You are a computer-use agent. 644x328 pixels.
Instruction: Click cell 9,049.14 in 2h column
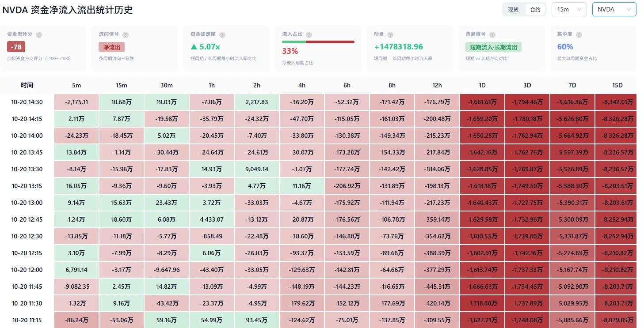[x=257, y=169]
